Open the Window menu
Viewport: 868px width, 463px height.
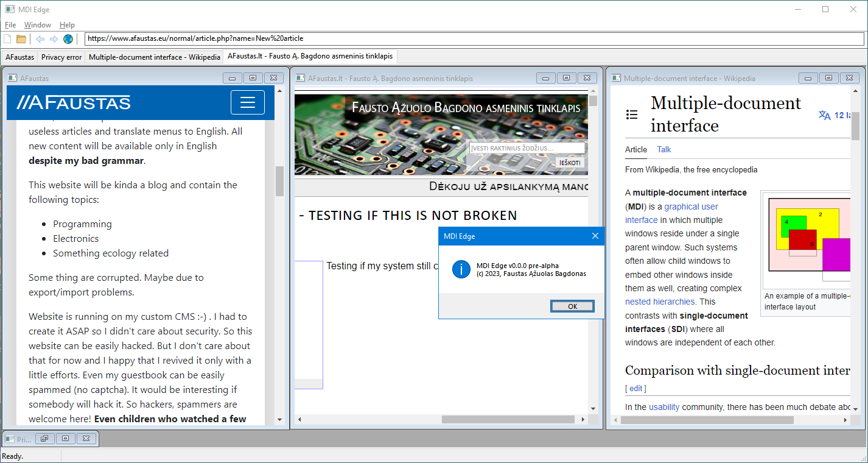click(x=38, y=25)
